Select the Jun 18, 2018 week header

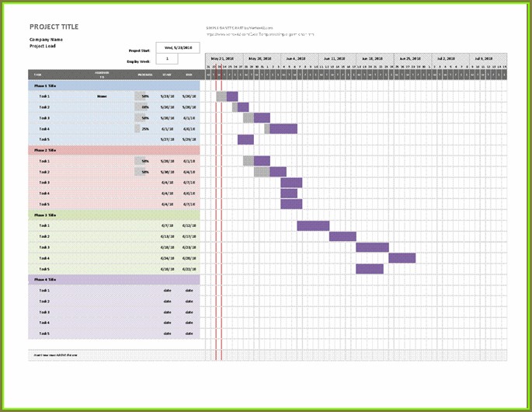tap(375, 58)
